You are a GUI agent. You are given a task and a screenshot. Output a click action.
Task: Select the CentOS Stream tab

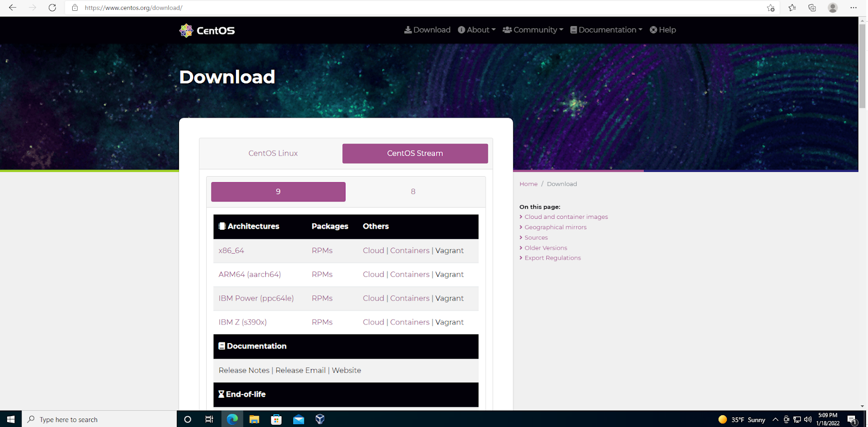415,153
